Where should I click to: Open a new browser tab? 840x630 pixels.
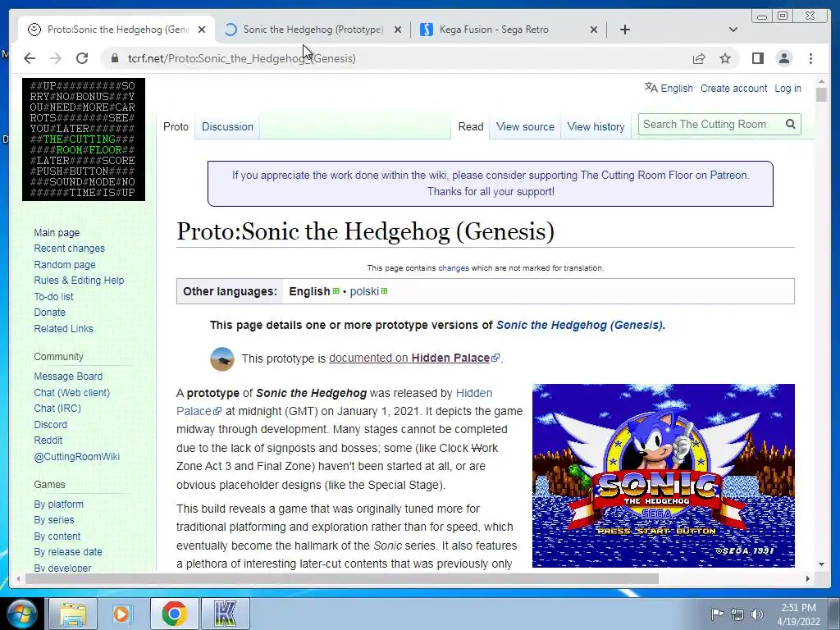coord(624,30)
